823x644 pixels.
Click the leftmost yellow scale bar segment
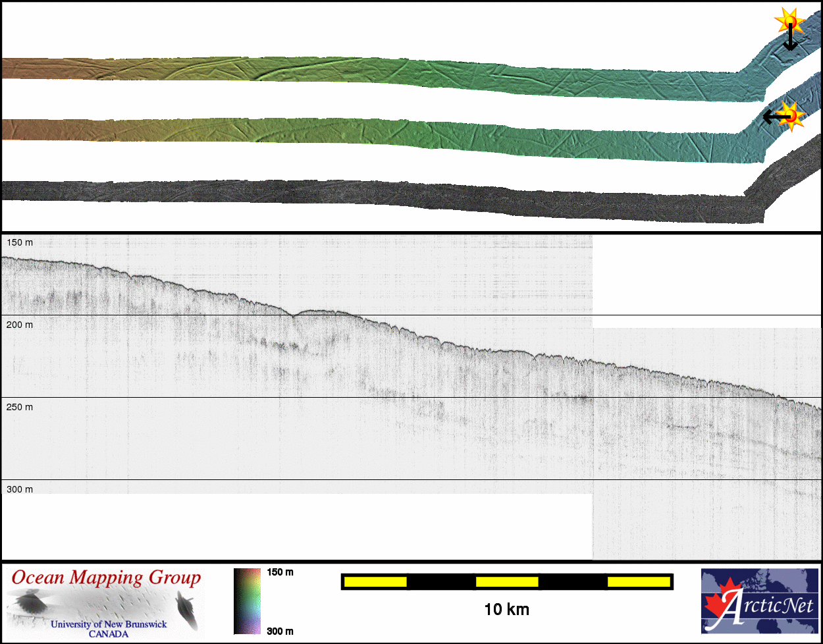(x=375, y=581)
